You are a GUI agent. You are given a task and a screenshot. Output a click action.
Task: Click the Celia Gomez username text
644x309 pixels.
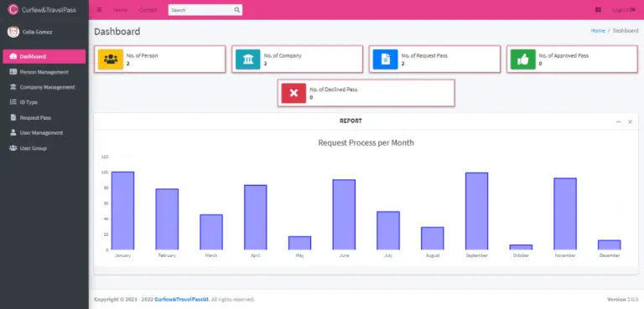(38, 32)
